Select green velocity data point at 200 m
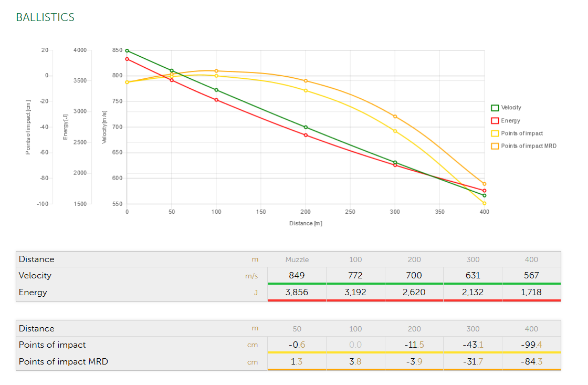Image resolution: width=588 pixels, height=385 pixels. tap(306, 127)
